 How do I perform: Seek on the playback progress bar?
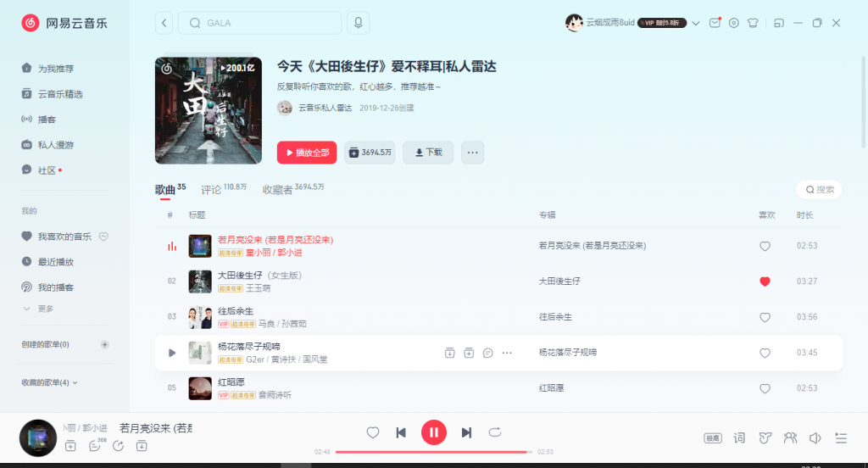(x=434, y=452)
